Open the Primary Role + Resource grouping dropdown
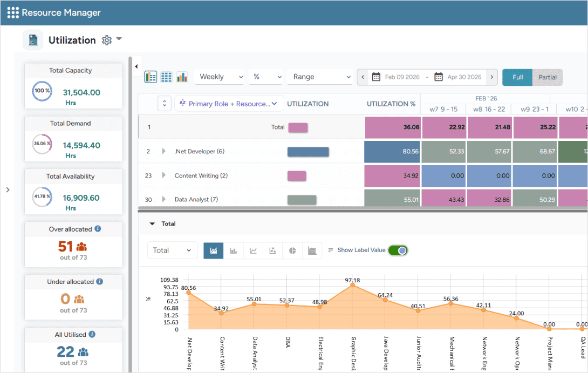Viewport: 588px width, 373px height. click(x=229, y=103)
